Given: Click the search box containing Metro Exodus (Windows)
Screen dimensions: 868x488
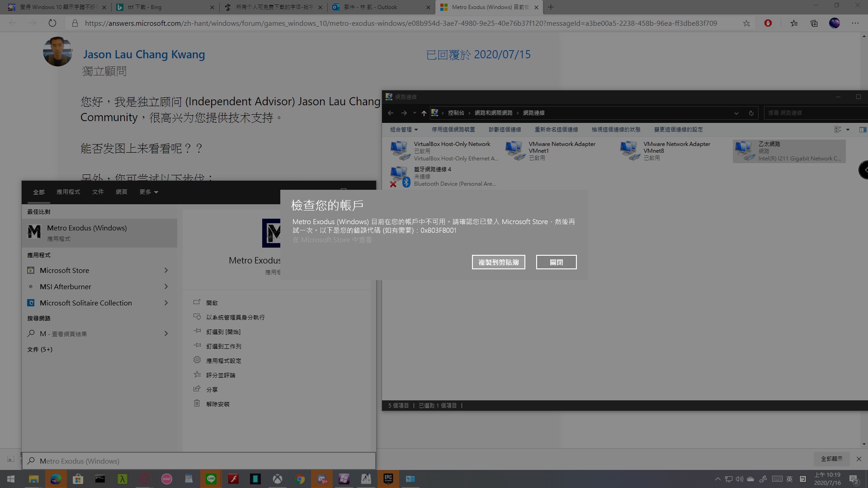Looking at the screenshot, I should [x=199, y=461].
